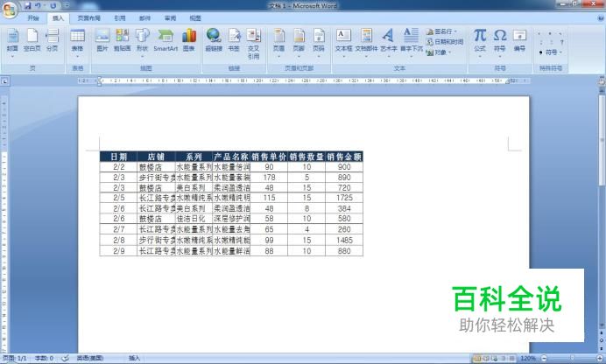Open the Table (表格) insert gallery
This screenshot has height=364, width=606.
pos(77,42)
